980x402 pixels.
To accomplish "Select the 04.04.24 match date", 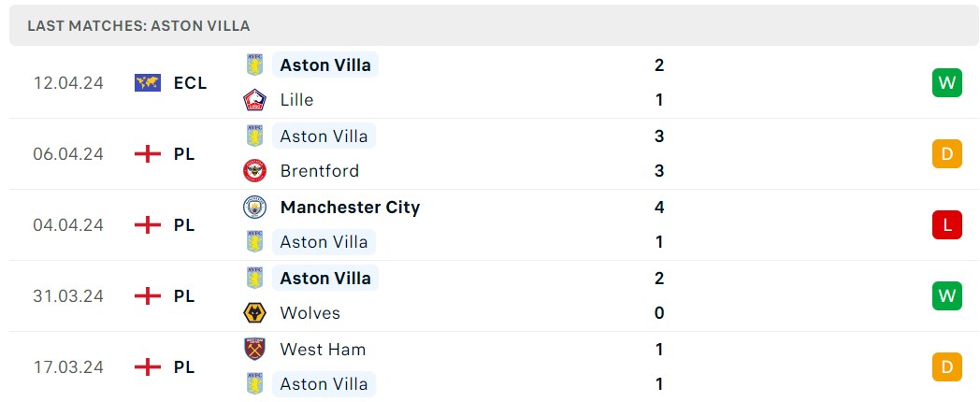I will tap(68, 224).
